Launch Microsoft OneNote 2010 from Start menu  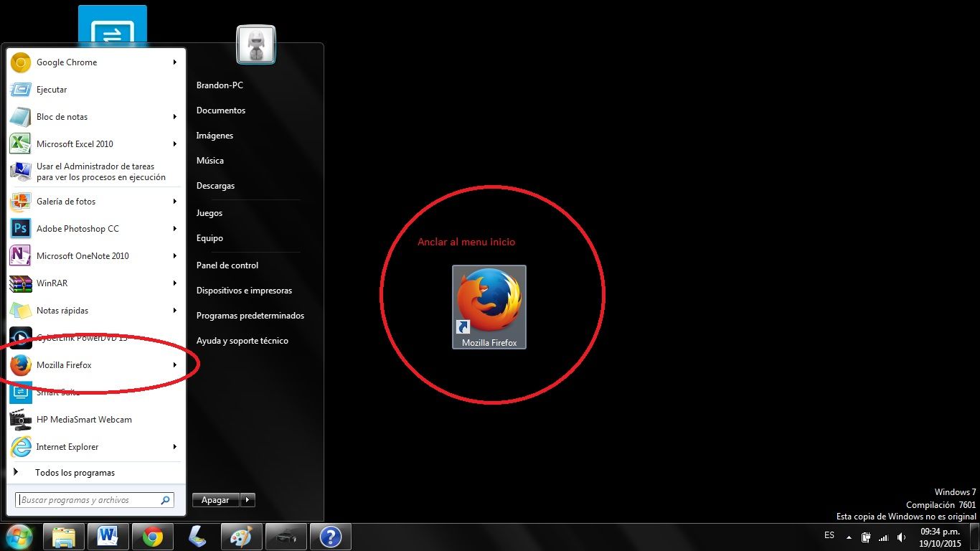(95, 256)
